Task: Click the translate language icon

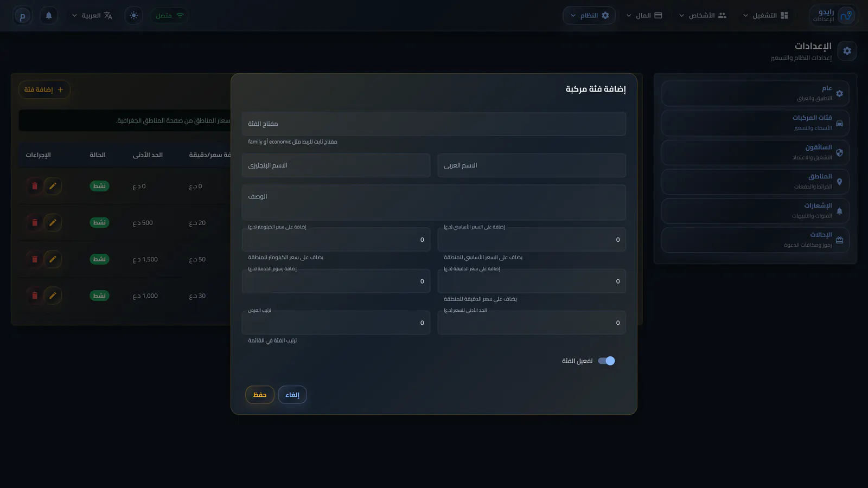Action: click(x=108, y=16)
